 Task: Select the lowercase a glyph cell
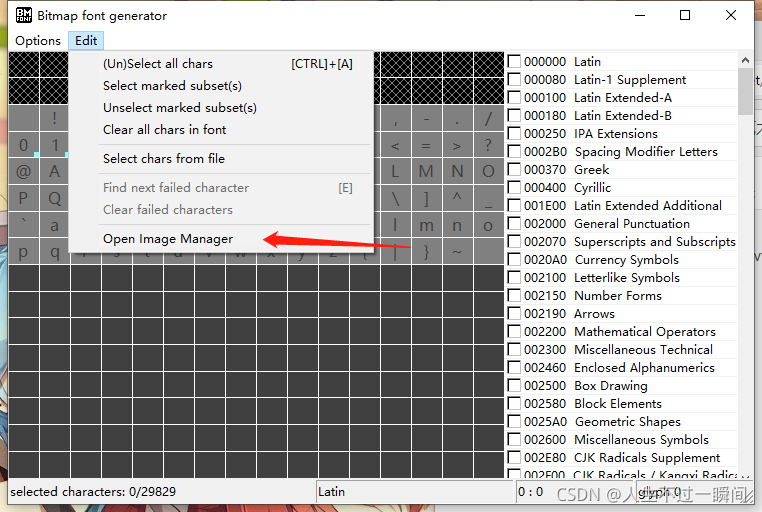pyautogui.click(x=54, y=224)
